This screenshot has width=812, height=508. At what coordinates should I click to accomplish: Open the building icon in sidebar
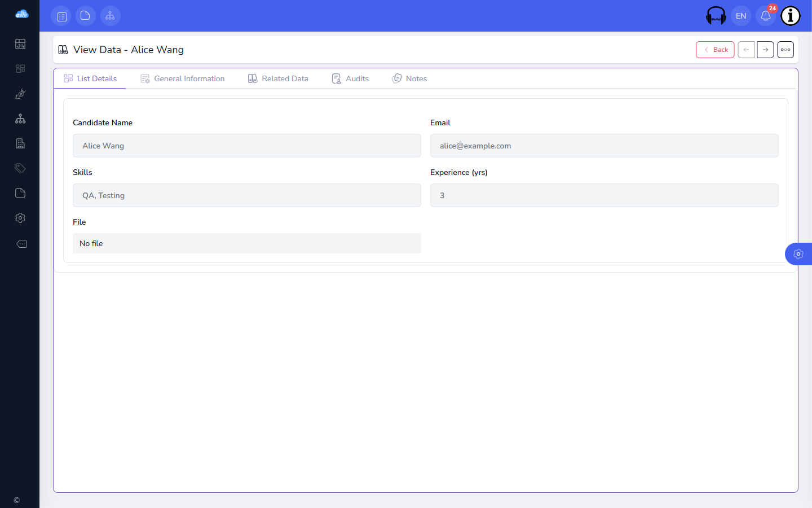(20, 143)
